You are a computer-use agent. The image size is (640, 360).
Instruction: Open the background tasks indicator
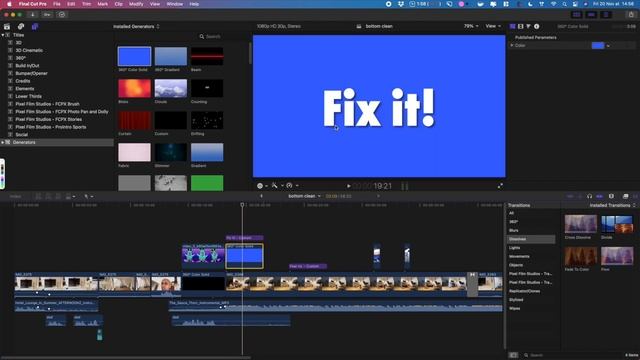62,15
